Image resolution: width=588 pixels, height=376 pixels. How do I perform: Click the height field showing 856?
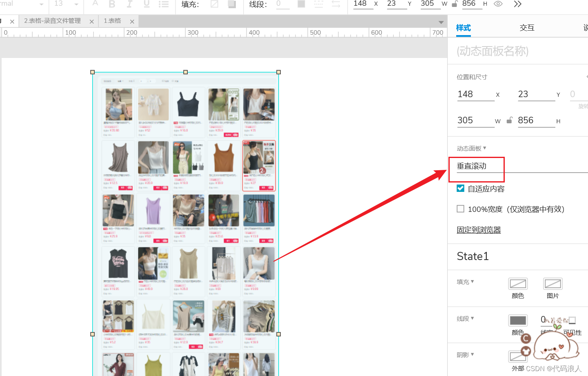(536, 120)
